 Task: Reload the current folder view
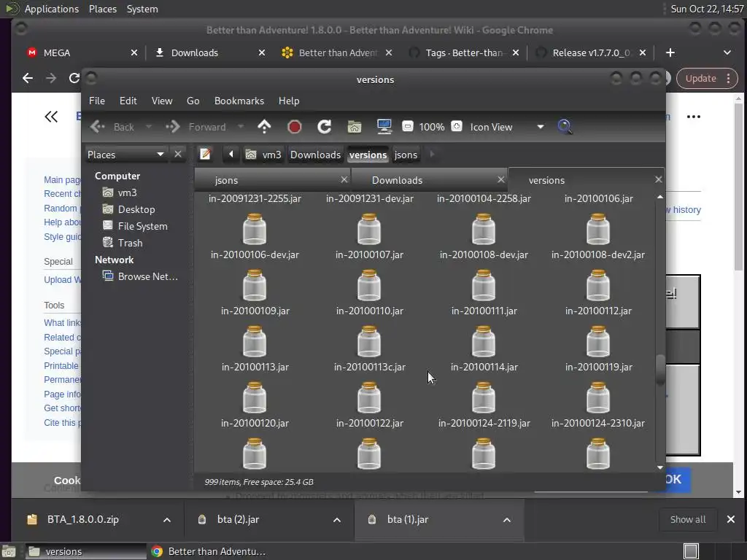[325, 127]
